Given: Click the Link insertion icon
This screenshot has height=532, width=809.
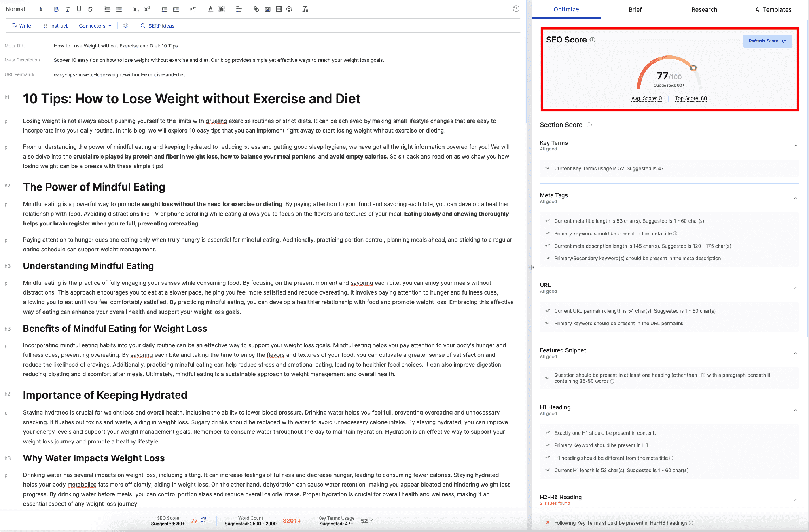Looking at the screenshot, I should 256,8.
